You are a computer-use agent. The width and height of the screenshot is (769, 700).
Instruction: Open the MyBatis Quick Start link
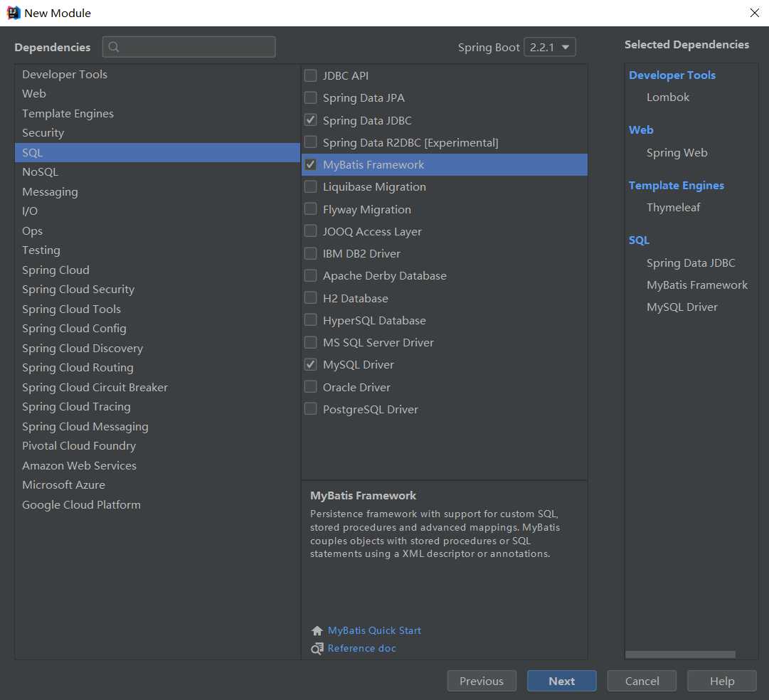pos(374,631)
